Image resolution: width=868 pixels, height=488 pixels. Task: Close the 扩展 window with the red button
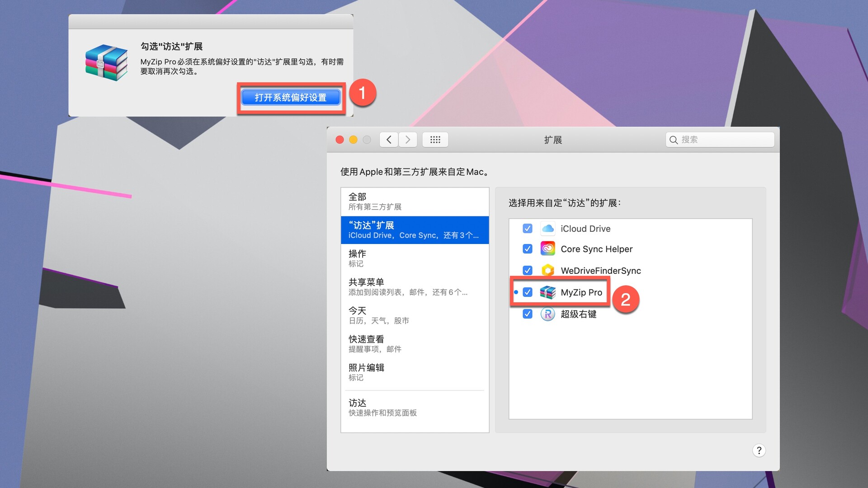pos(340,140)
